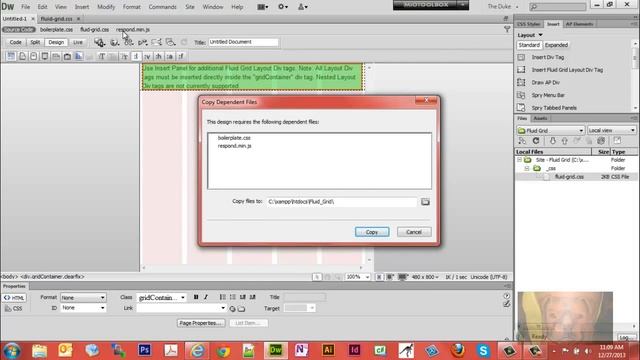Viewport: 640px width, 360px height.
Task: Open the respond.min.js related file
Action: (133, 29)
